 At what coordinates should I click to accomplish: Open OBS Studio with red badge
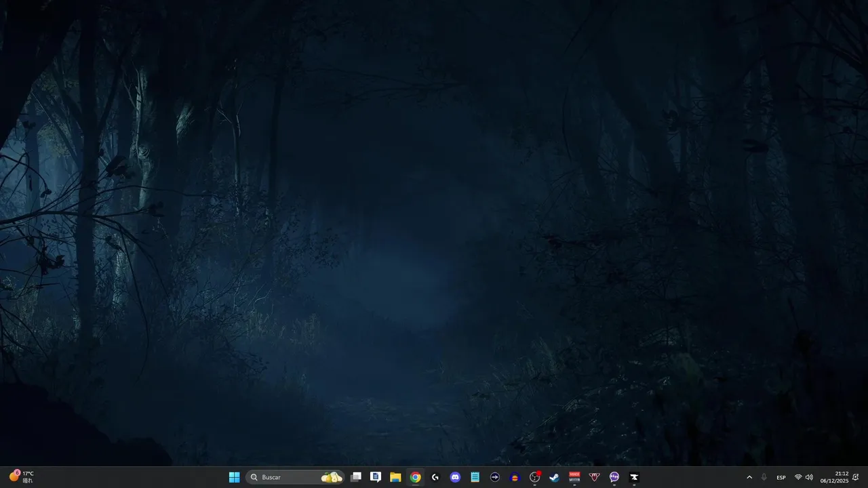point(535,477)
